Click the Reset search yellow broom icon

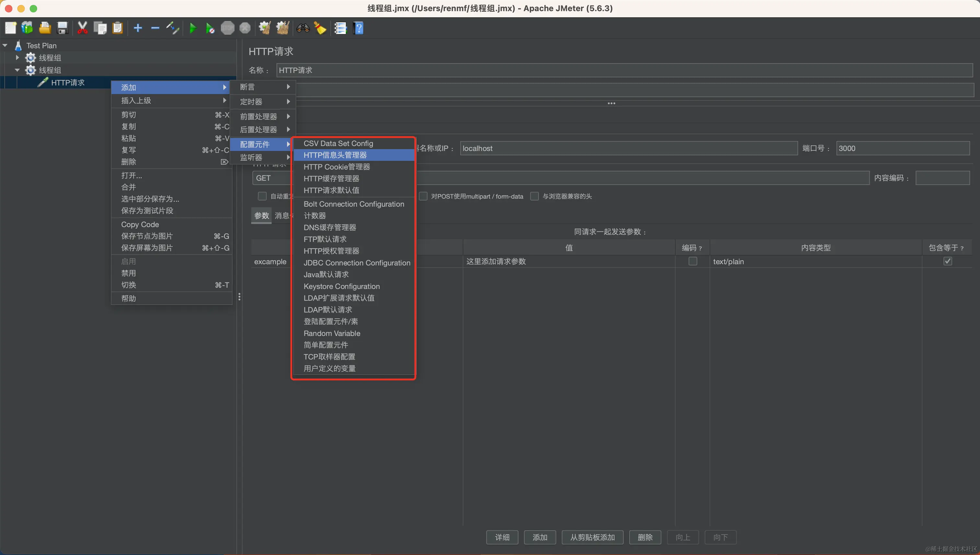point(320,28)
